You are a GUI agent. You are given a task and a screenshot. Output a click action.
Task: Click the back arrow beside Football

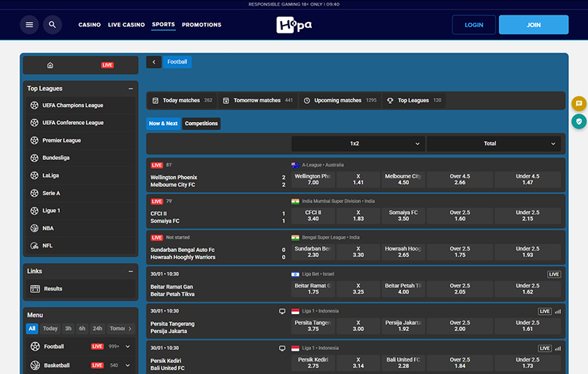[153, 62]
